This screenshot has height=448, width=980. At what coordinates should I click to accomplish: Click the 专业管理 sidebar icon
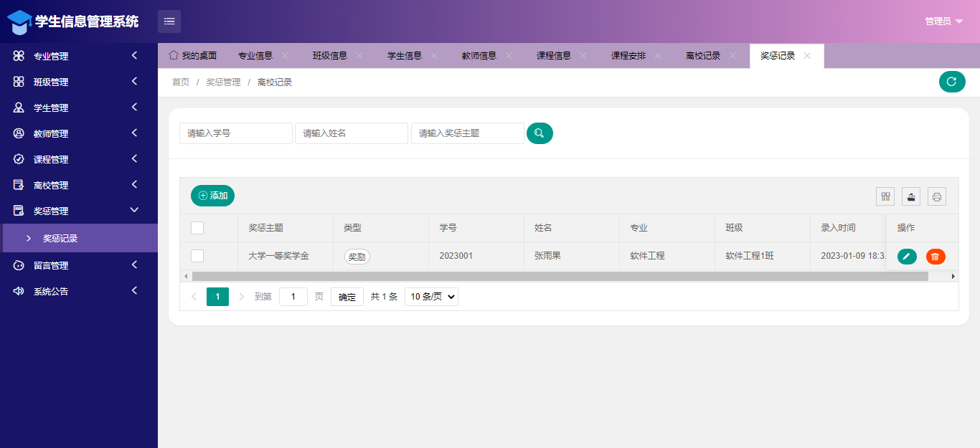pyautogui.click(x=19, y=56)
